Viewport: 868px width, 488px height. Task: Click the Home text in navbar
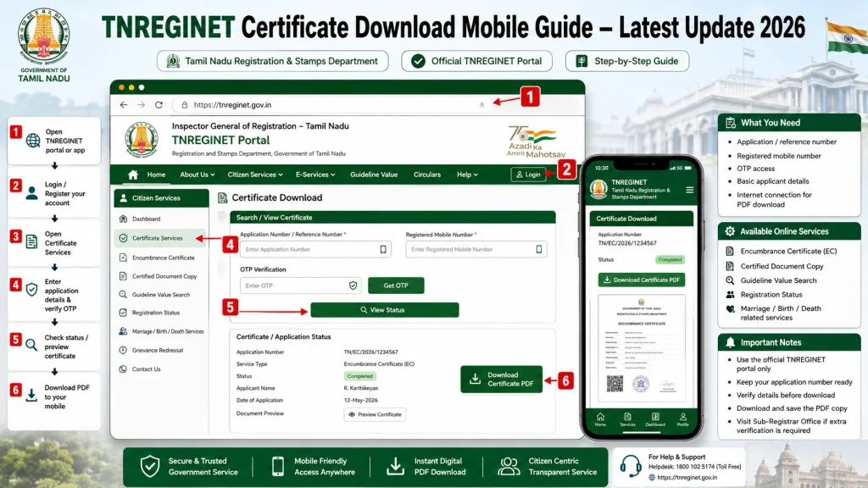click(x=156, y=175)
